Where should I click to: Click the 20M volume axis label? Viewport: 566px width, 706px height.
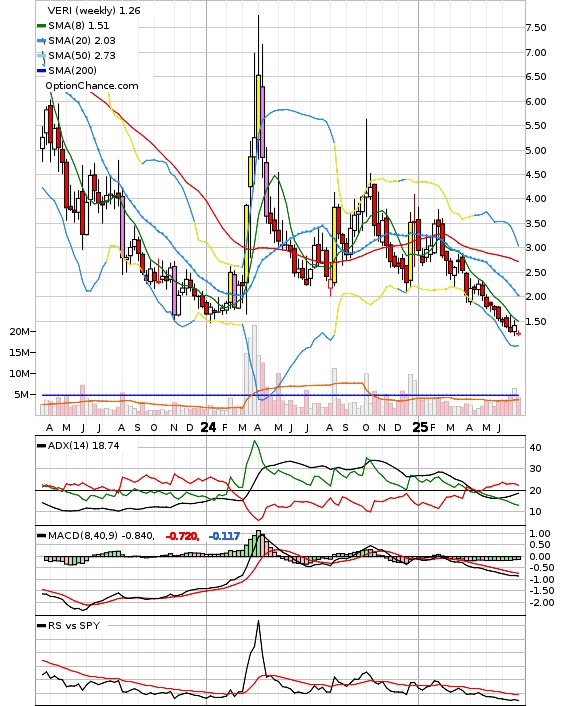pyautogui.click(x=19, y=331)
